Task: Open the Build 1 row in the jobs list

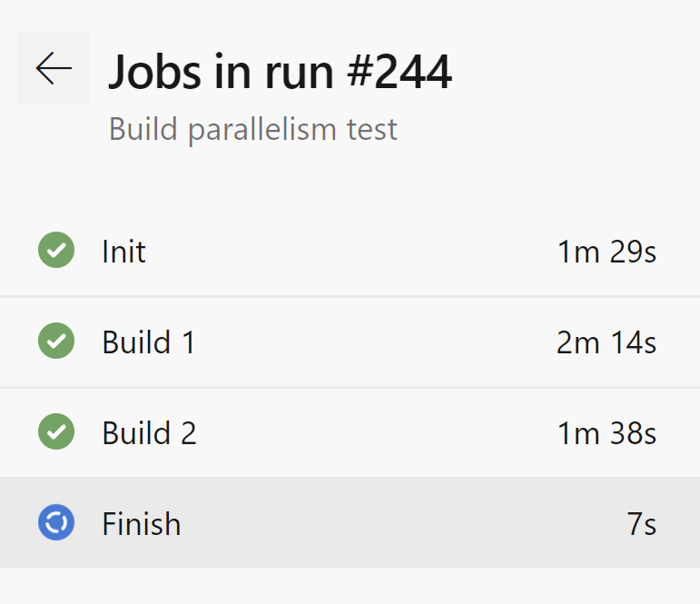Action: [x=363, y=342]
